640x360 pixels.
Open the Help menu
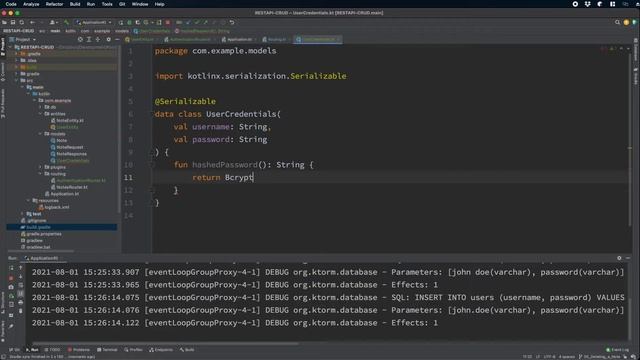coord(159,4)
